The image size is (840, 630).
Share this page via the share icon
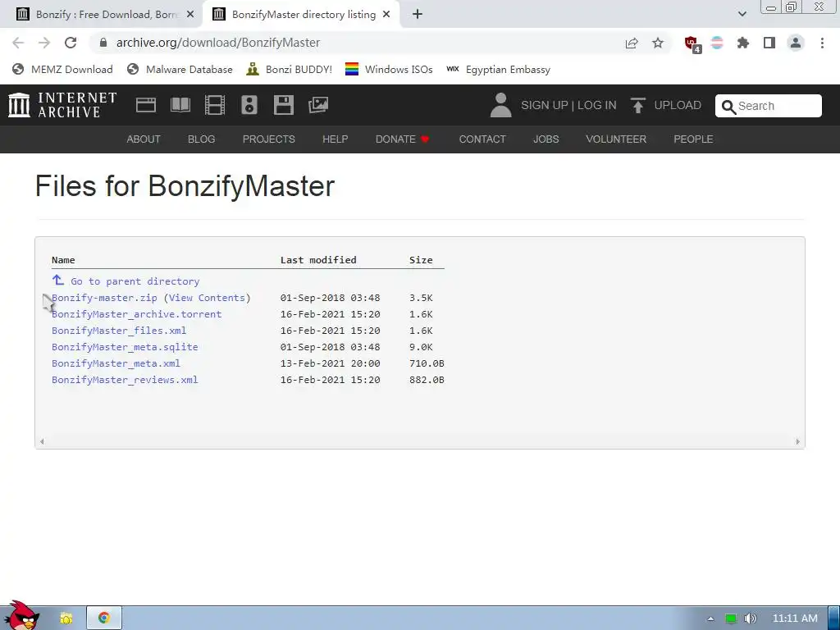[x=632, y=43]
